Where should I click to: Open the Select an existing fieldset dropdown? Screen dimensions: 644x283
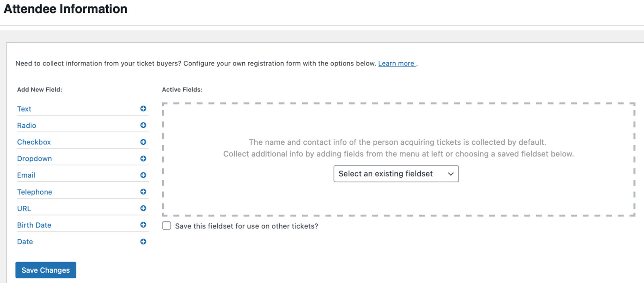396,174
